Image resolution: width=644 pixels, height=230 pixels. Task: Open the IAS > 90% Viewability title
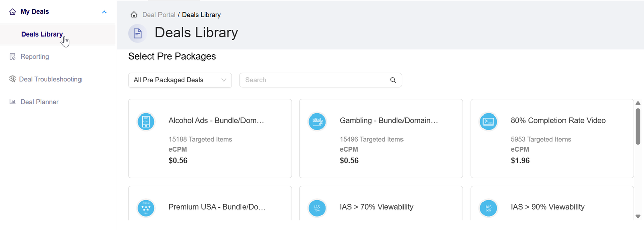pos(547,207)
